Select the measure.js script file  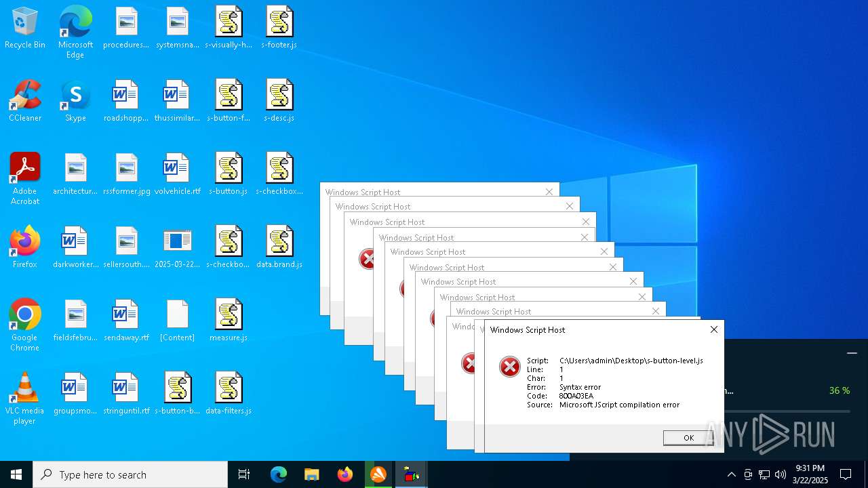(229, 321)
